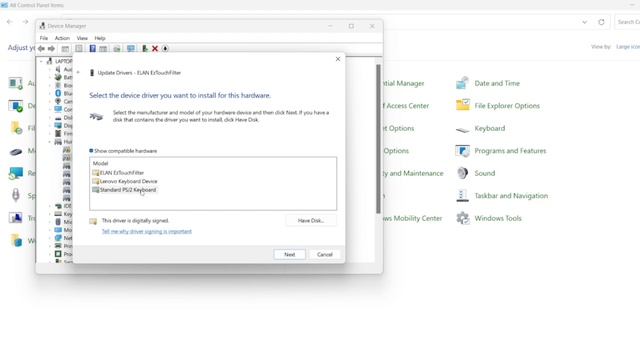
Task: Select the Keyboards category icon in device tree
Action: (x=58, y=214)
